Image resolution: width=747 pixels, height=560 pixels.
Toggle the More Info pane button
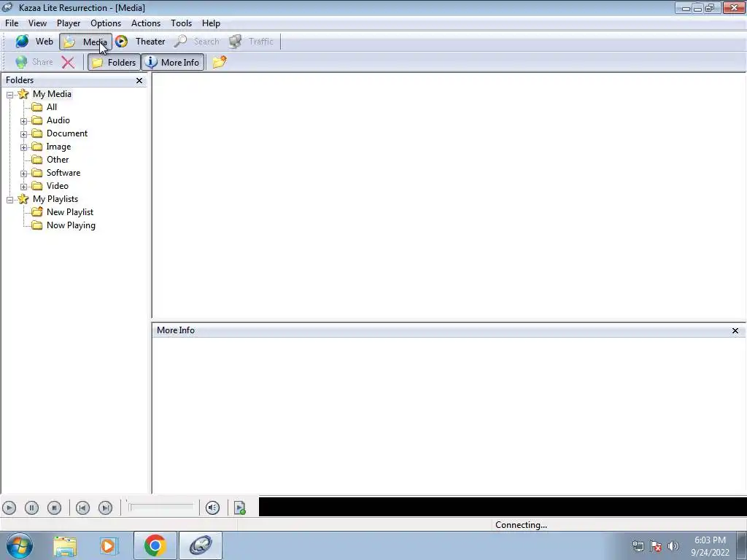tap(173, 62)
